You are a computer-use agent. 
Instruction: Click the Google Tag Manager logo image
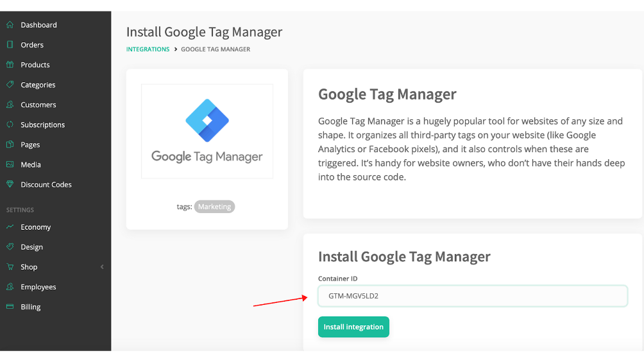pyautogui.click(x=207, y=132)
